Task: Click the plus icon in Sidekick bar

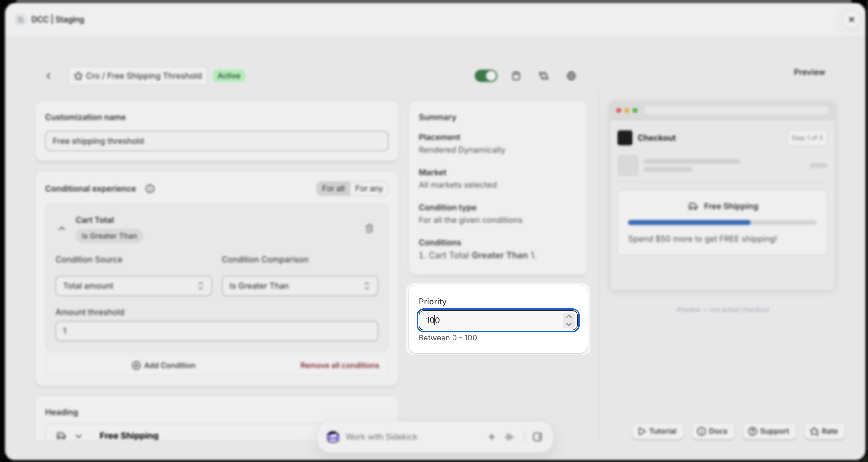Action: pyautogui.click(x=492, y=437)
